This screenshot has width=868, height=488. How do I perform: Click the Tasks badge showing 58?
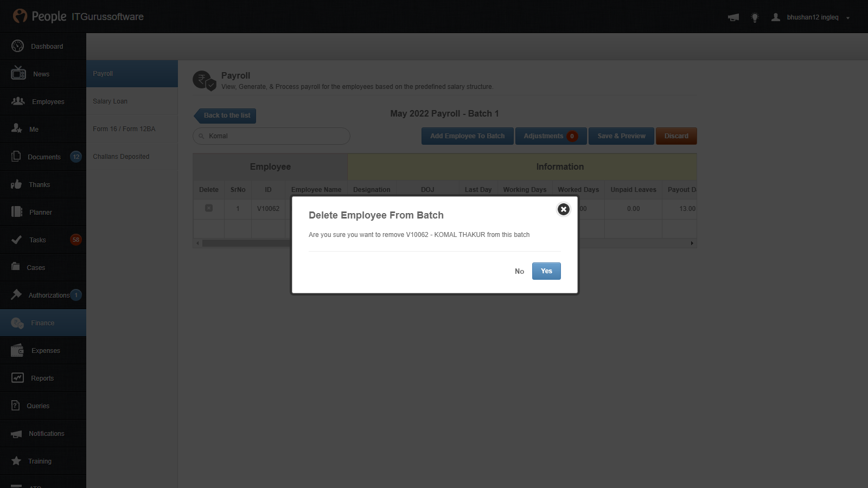[x=76, y=240]
